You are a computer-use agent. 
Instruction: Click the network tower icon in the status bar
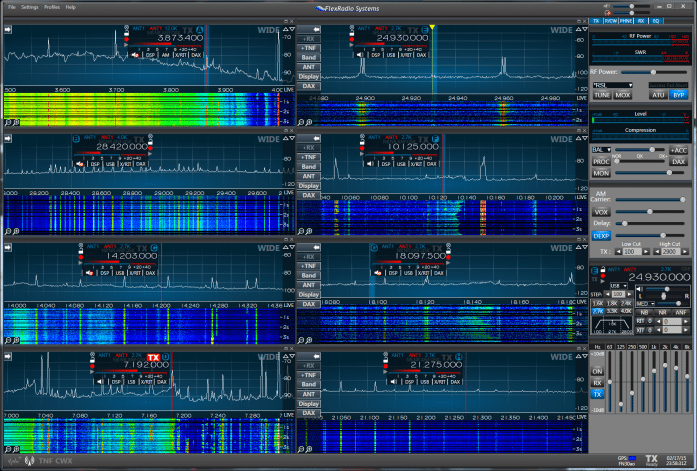coord(30,461)
